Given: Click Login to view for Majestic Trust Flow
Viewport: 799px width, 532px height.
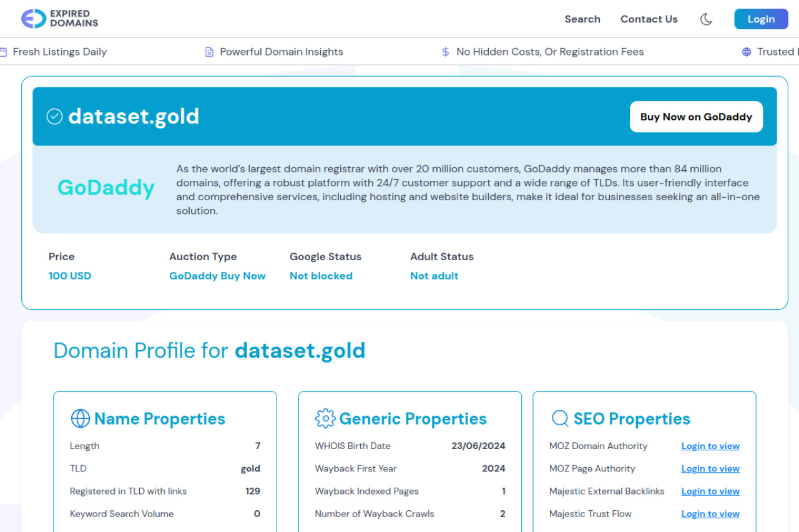Looking at the screenshot, I should click(710, 514).
